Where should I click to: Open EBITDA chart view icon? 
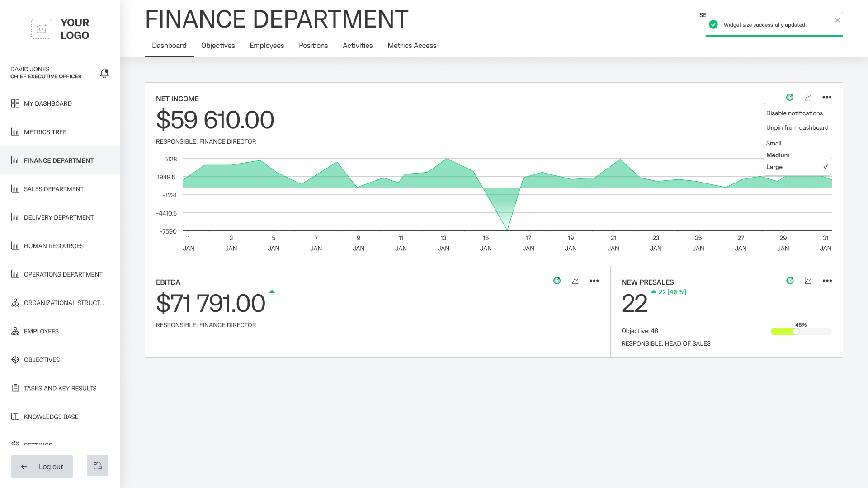click(575, 281)
